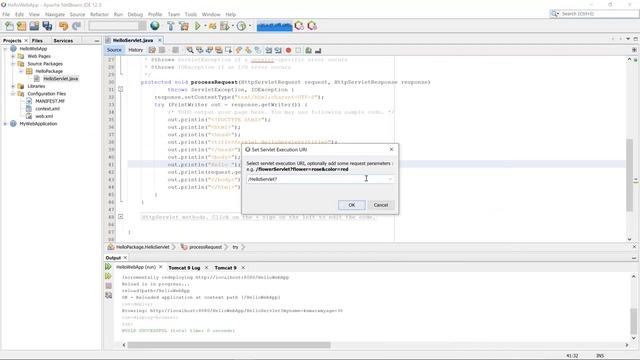This screenshot has width=640, height=360.
Task: Click the try breadcrumb item
Action: (x=235, y=247)
